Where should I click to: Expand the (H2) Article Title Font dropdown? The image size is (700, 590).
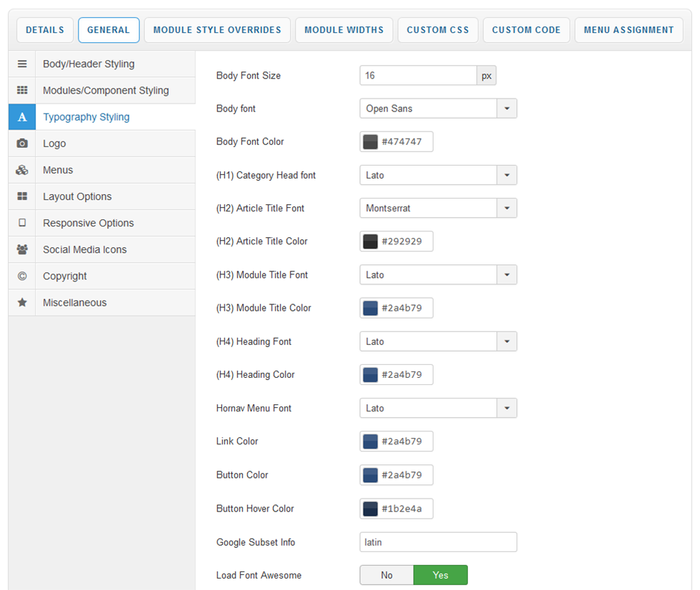click(x=506, y=208)
